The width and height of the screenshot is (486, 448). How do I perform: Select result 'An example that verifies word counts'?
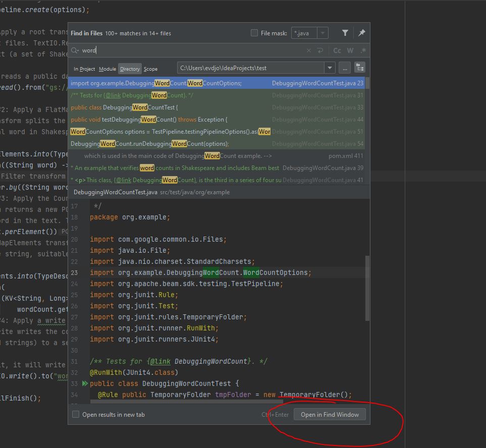click(x=217, y=167)
